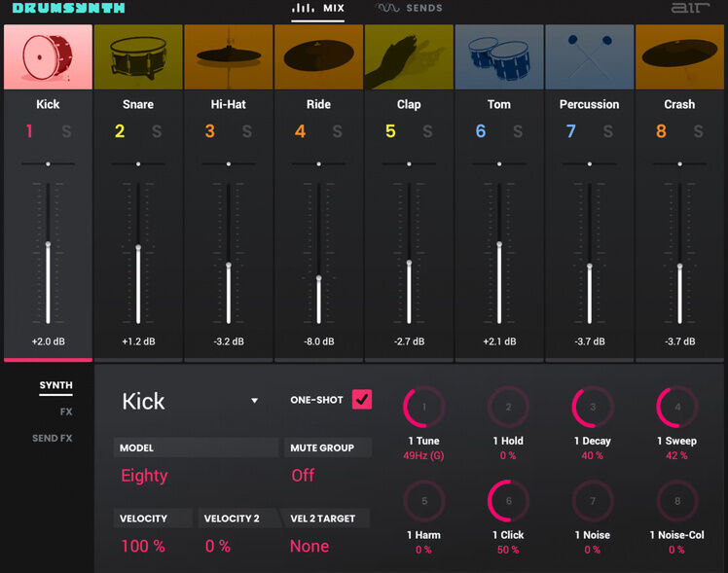
Task: Open the Synth section tab
Action: [x=55, y=385]
